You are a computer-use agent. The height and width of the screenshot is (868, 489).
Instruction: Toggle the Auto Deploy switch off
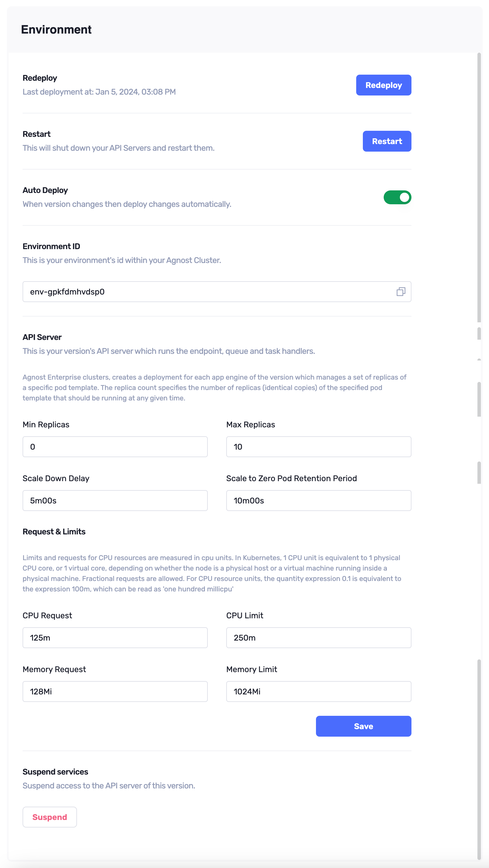click(397, 197)
